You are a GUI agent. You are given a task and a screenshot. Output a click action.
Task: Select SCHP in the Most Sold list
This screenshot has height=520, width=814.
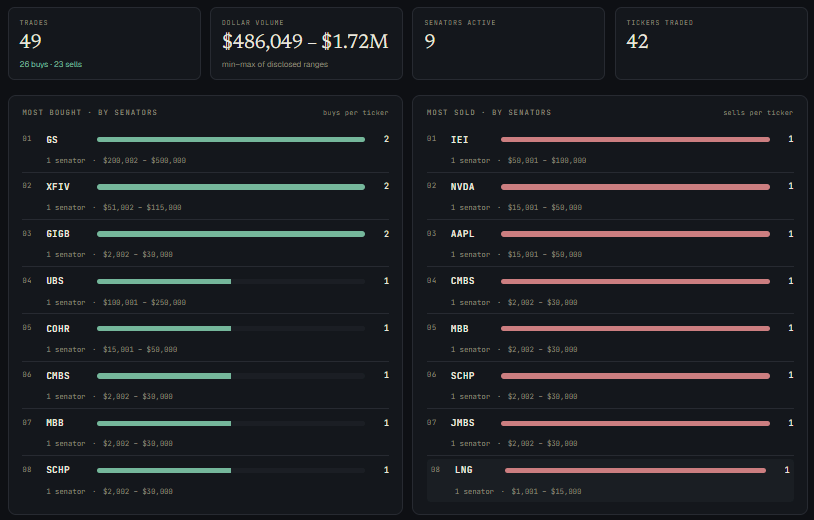(x=610, y=385)
